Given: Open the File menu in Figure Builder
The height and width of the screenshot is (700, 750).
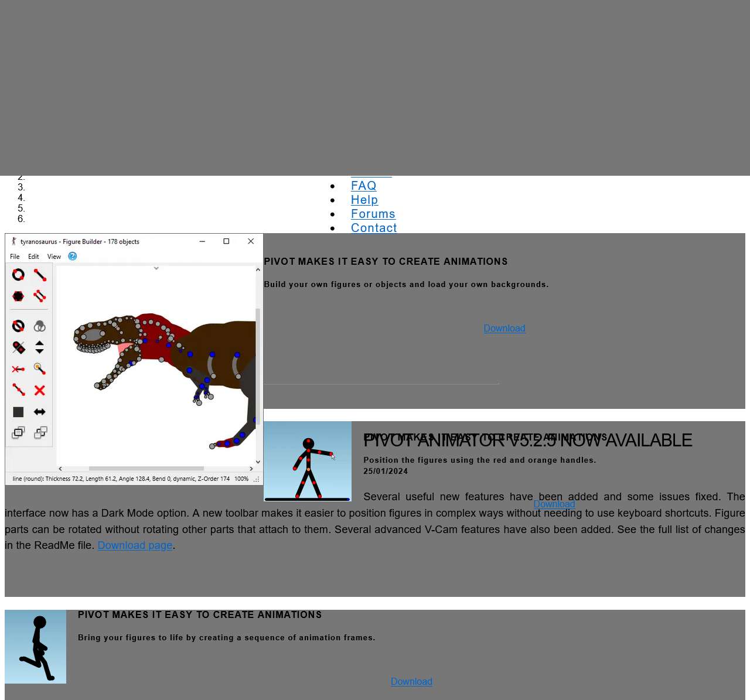Looking at the screenshot, I should coord(15,257).
